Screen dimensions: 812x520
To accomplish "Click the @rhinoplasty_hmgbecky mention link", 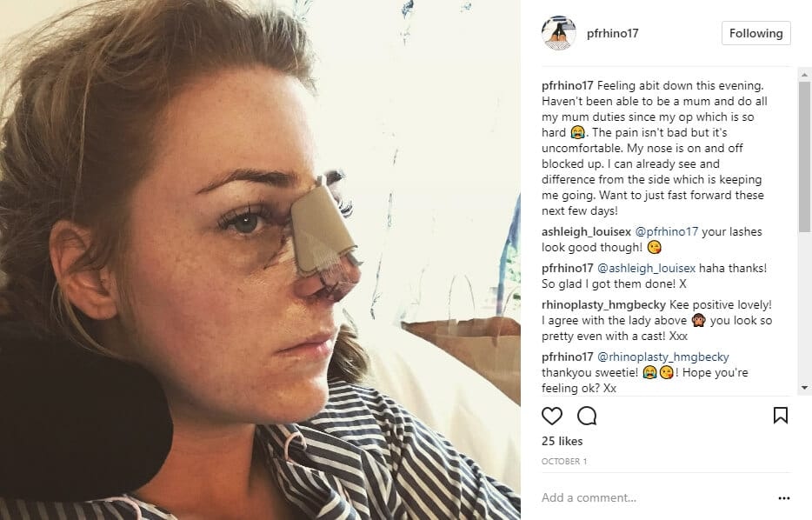I will tap(662, 357).
